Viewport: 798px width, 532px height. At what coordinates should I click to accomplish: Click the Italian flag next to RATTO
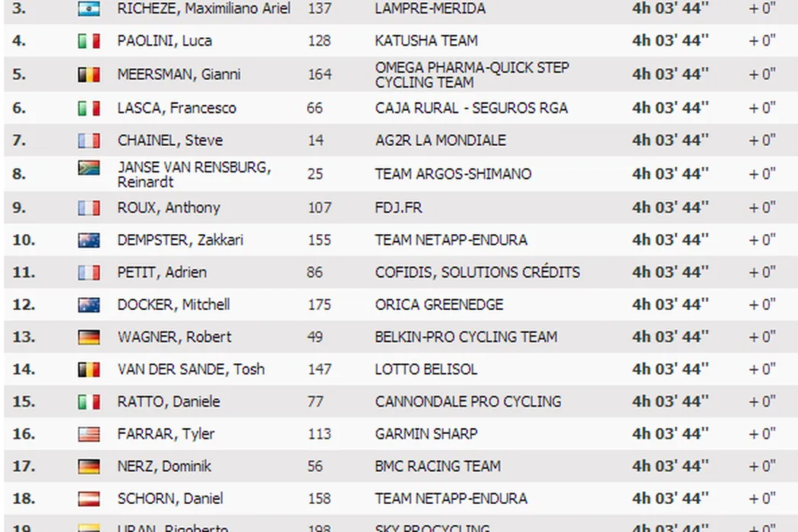pyautogui.click(x=89, y=402)
